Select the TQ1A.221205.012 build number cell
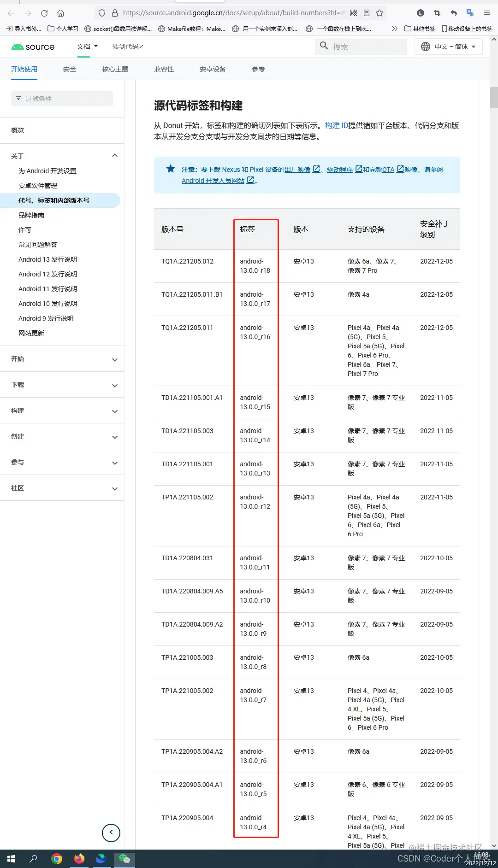Viewport: 498px width, 868px height. (187, 261)
